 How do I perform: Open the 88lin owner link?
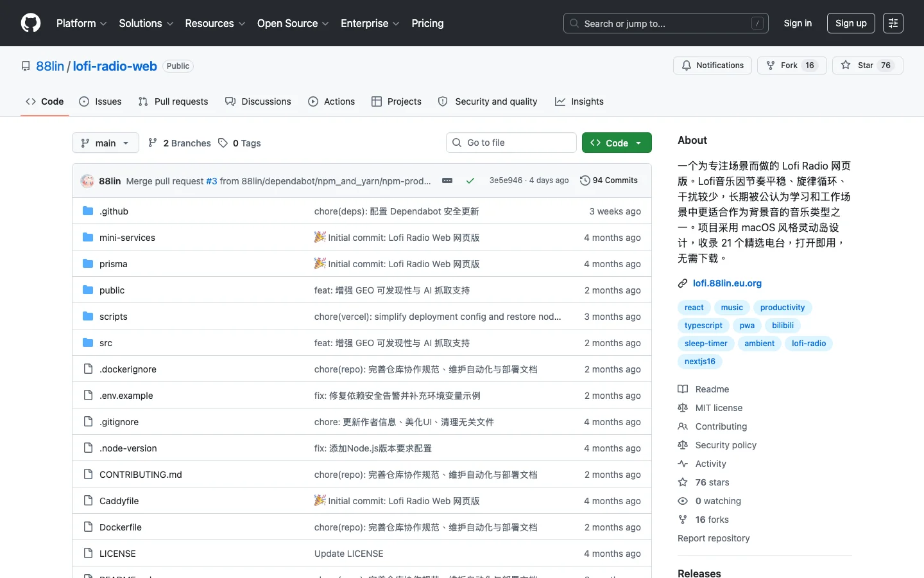[x=50, y=66]
